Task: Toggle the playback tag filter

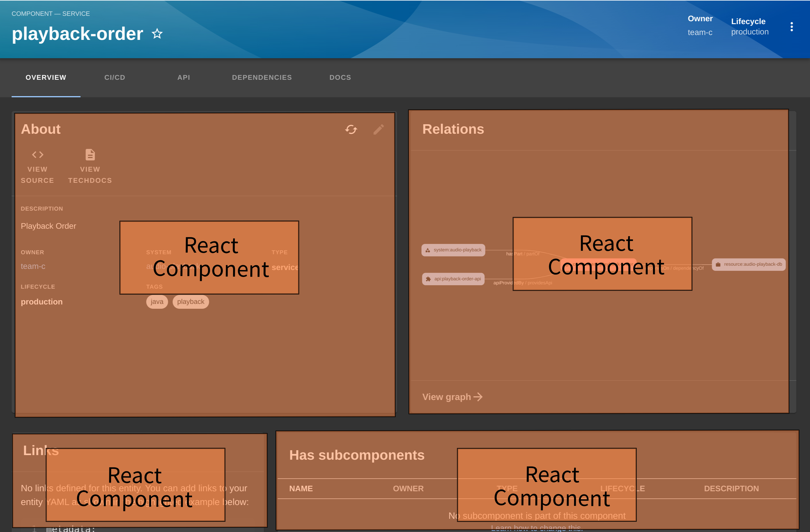Action: click(189, 302)
